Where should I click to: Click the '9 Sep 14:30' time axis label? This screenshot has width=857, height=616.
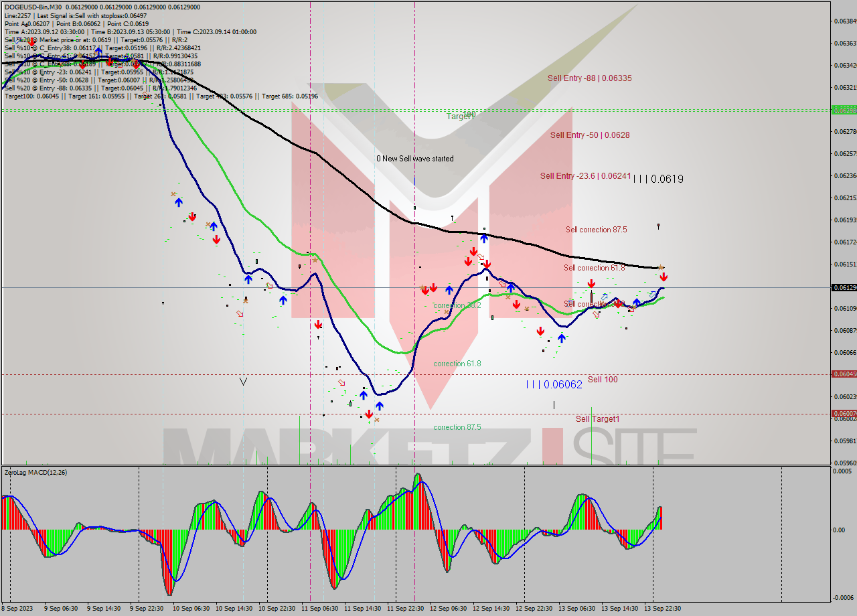coord(104,609)
